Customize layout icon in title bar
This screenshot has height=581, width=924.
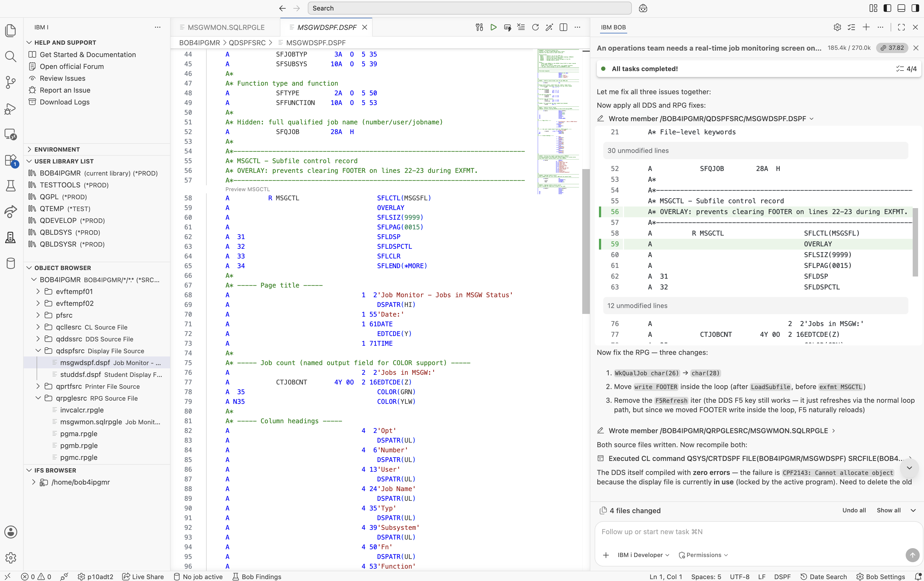(x=873, y=8)
